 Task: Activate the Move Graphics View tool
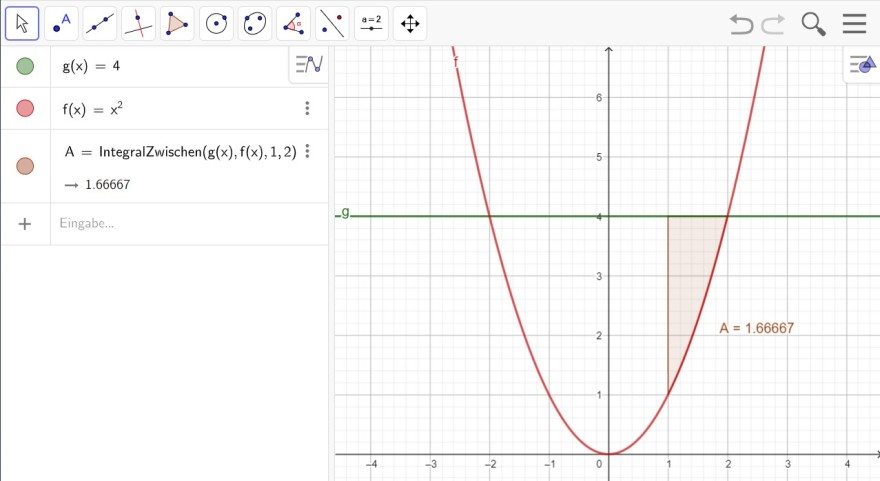coord(410,24)
